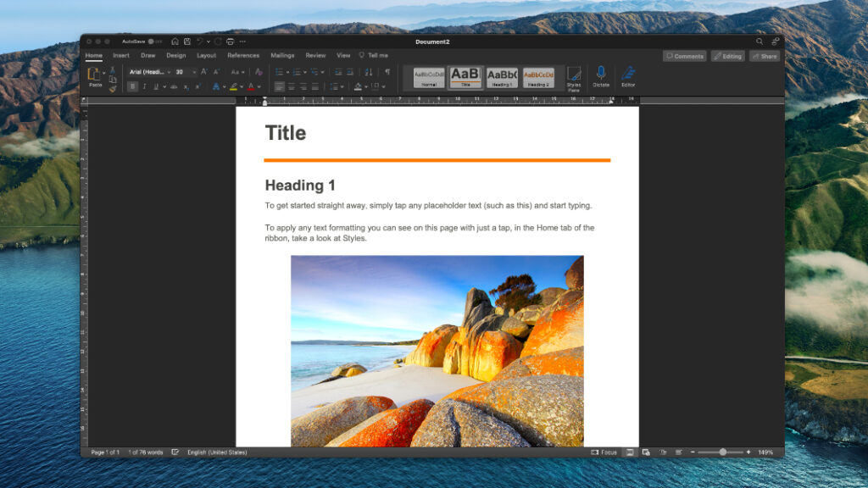This screenshot has height=488, width=868.
Task: Open the Review tab
Action: [314, 56]
